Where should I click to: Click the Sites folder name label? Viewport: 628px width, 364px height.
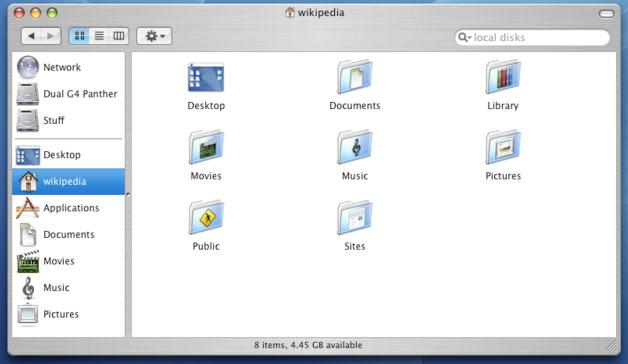[354, 246]
